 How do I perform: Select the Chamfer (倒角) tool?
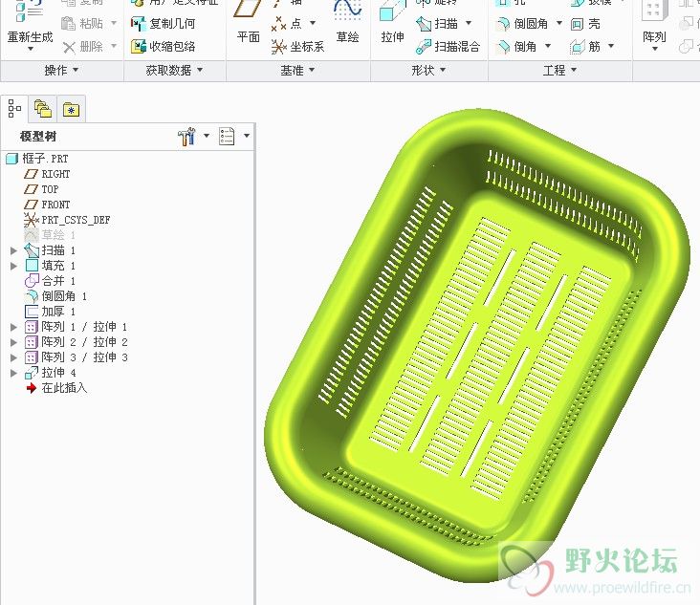pyautogui.click(x=516, y=47)
